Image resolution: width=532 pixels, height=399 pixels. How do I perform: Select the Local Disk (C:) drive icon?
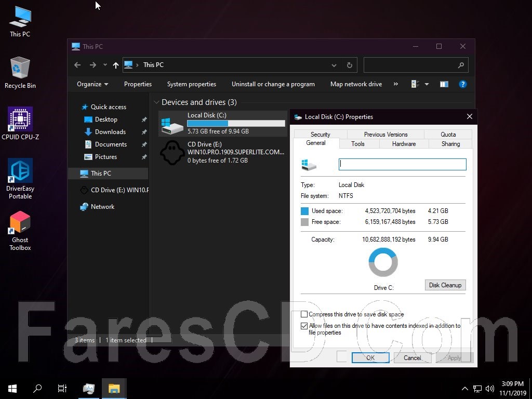coord(172,126)
